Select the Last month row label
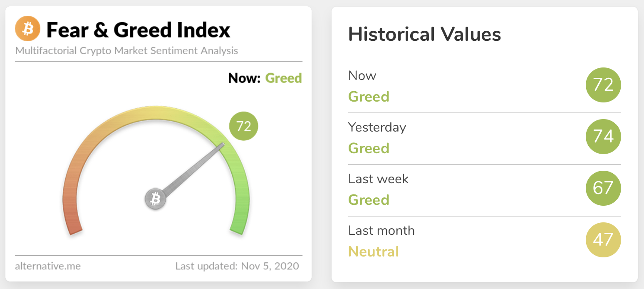Viewport: 644px width, 289px height. tap(381, 230)
